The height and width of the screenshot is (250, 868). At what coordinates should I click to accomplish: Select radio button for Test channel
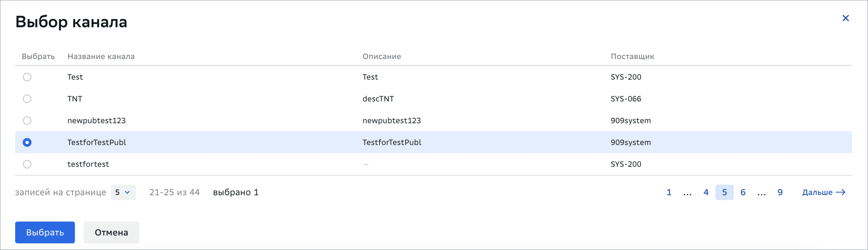point(27,77)
